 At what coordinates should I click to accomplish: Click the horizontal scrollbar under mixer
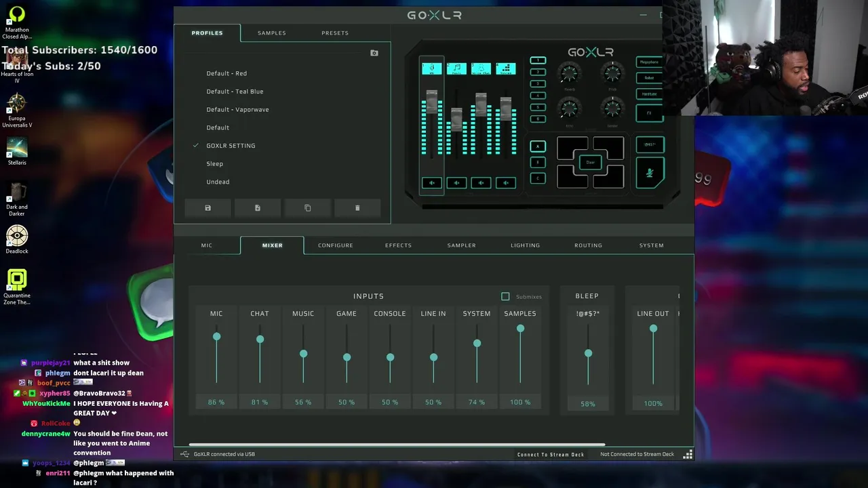(x=397, y=445)
